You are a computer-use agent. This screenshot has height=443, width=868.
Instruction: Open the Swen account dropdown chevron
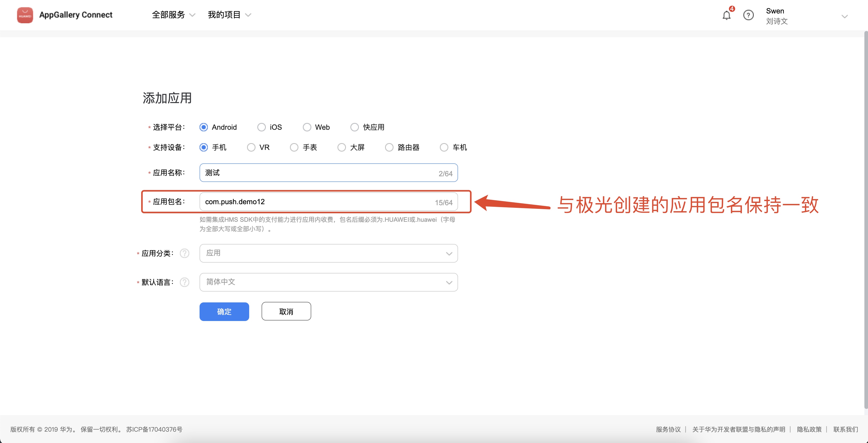click(x=844, y=16)
